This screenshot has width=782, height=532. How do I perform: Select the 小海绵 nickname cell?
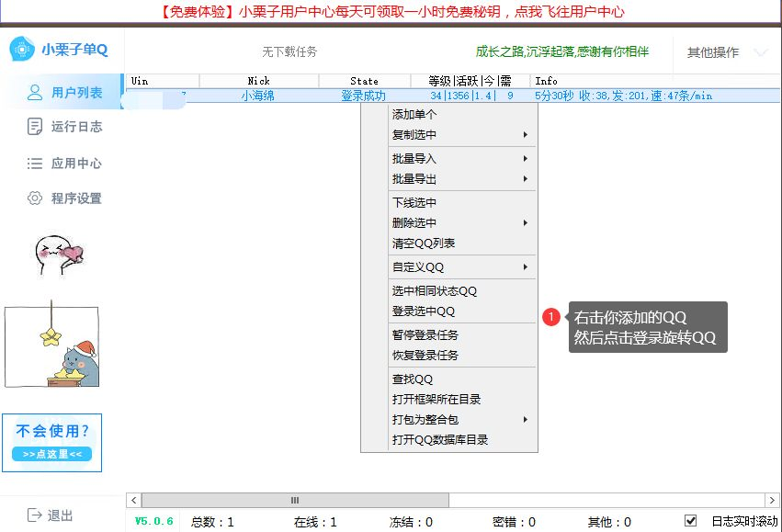pos(258,96)
